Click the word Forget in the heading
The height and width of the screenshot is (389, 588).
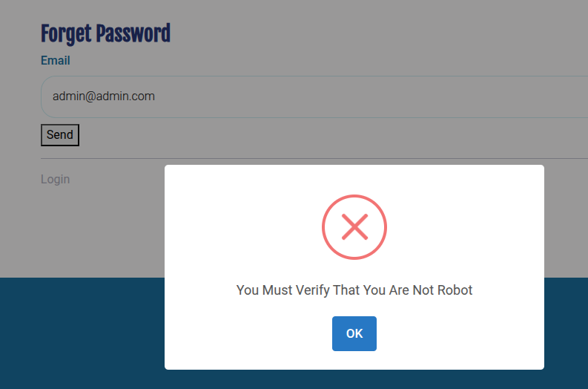point(66,33)
